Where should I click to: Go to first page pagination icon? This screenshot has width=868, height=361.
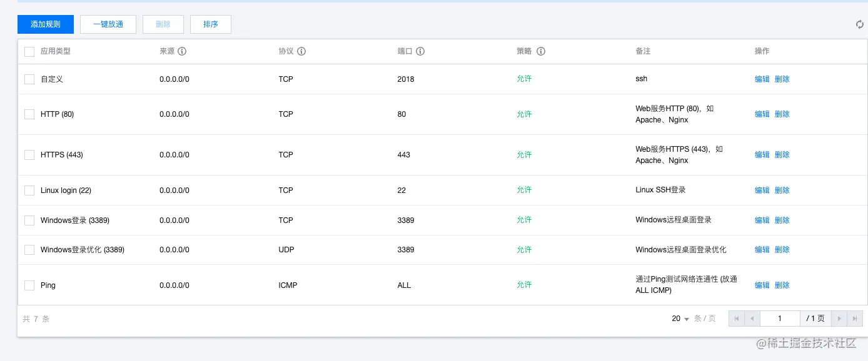[737, 319]
